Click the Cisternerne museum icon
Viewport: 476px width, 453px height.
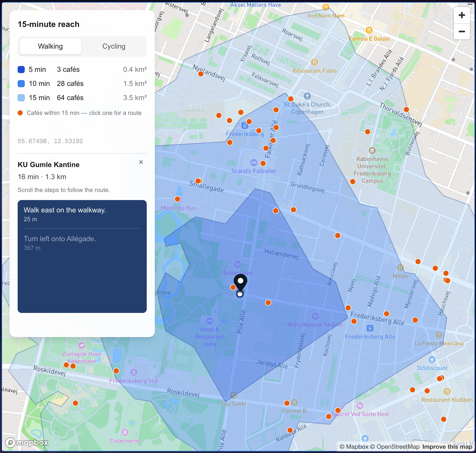point(125,432)
